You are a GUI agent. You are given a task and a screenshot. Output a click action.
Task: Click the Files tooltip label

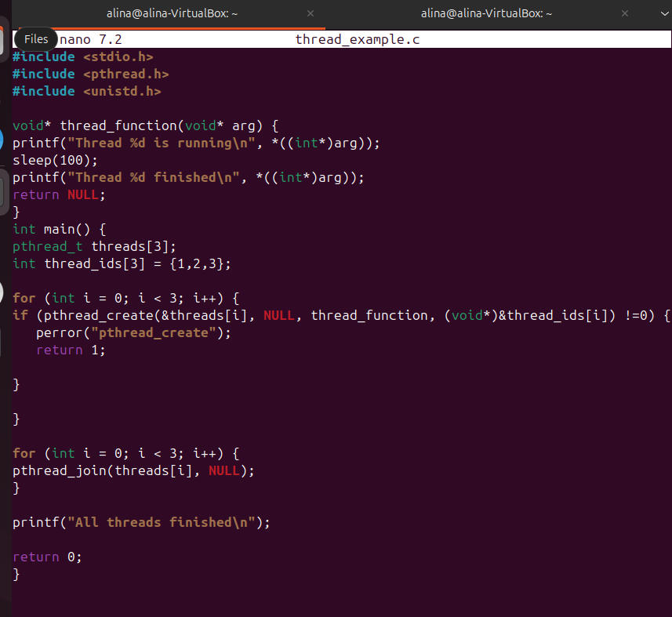(x=35, y=38)
